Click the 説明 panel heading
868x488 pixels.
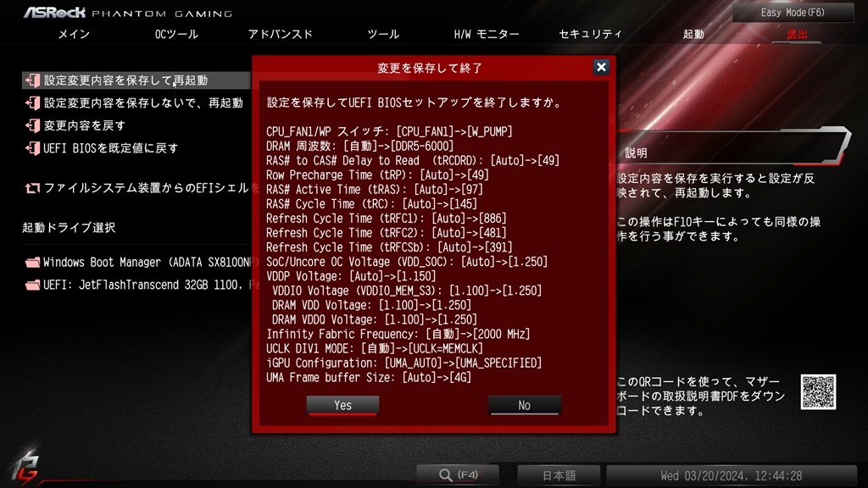pyautogui.click(x=636, y=153)
